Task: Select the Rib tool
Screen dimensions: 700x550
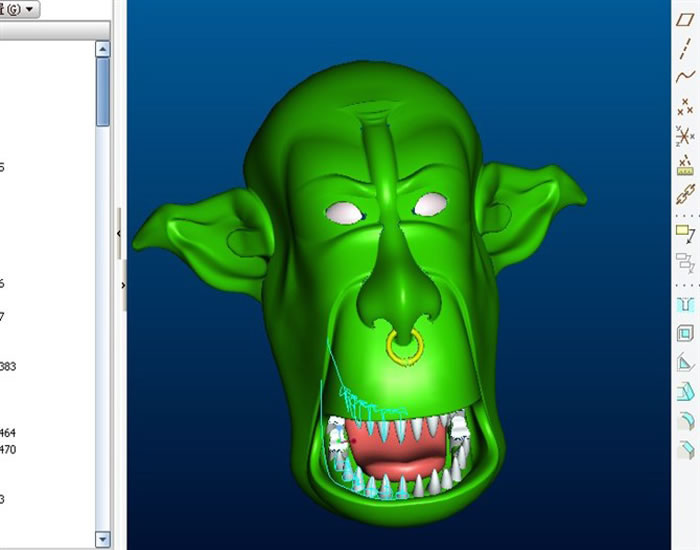Action: [x=685, y=363]
